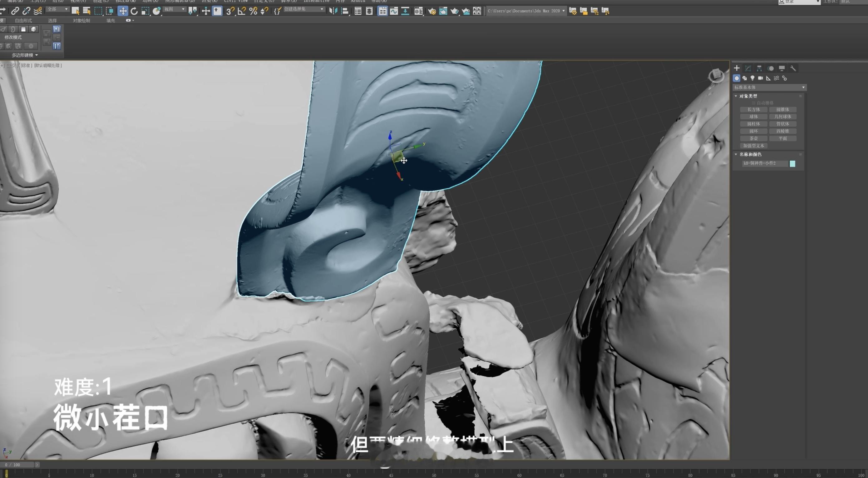Click the 平面 plane button

783,138
